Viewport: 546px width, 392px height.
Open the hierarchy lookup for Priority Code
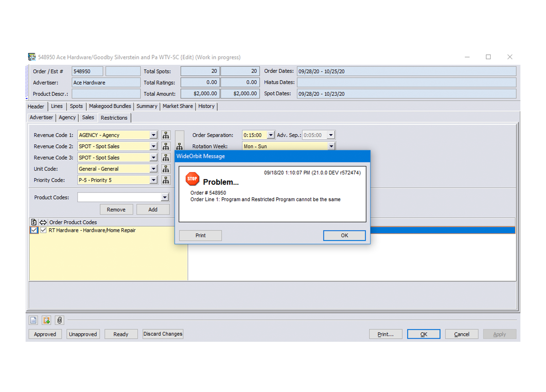point(166,180)
